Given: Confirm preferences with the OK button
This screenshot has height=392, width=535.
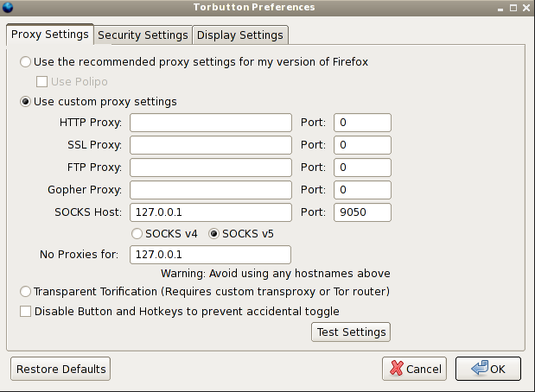Looking at the screenshot, I should point(488,369).
